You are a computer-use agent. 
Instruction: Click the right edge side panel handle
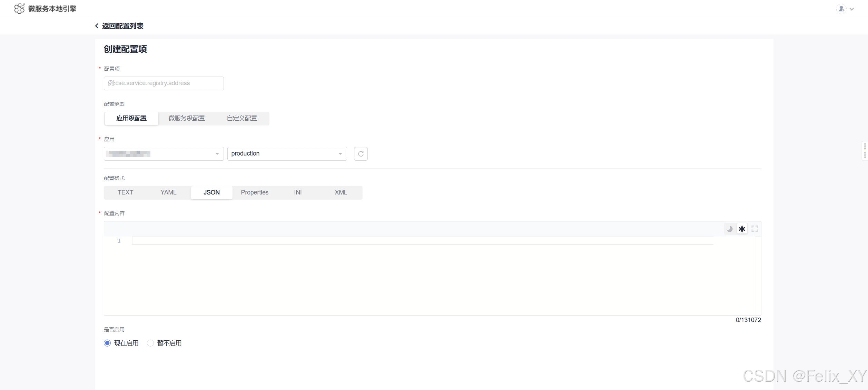click(865, 151)
